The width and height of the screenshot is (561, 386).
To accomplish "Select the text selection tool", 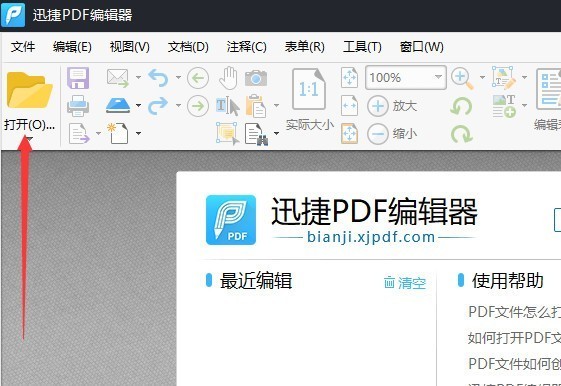I will 228,106.
